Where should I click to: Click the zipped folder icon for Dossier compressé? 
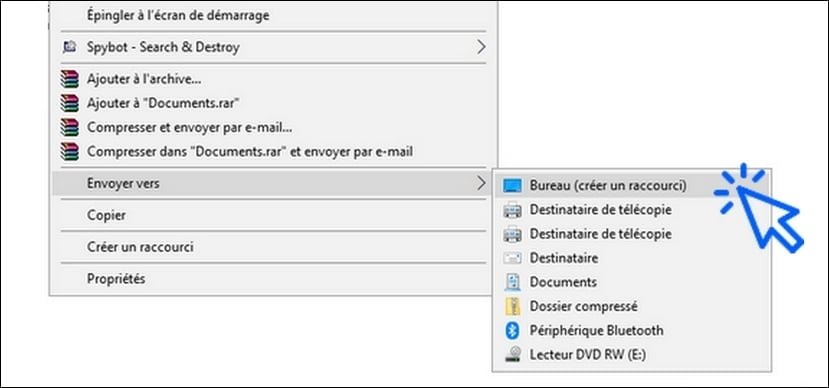(x=512, y=307)
